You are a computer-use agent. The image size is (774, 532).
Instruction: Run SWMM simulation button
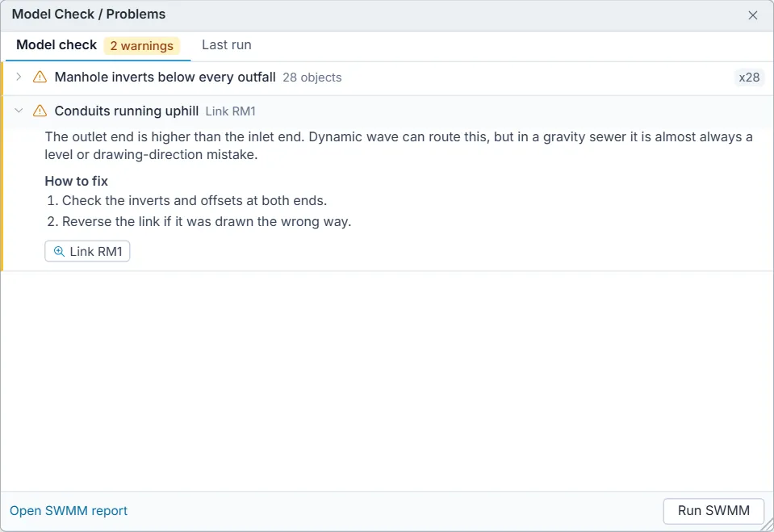(713, 511)
